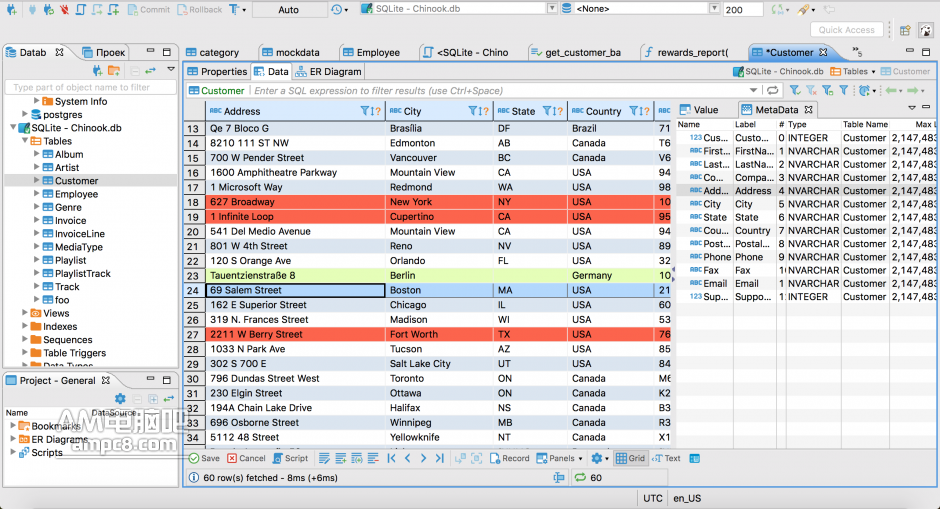Click the en_US locale status entry
Image resolution: width=940 pixels, height=509 pixels.
coord(686,498)
